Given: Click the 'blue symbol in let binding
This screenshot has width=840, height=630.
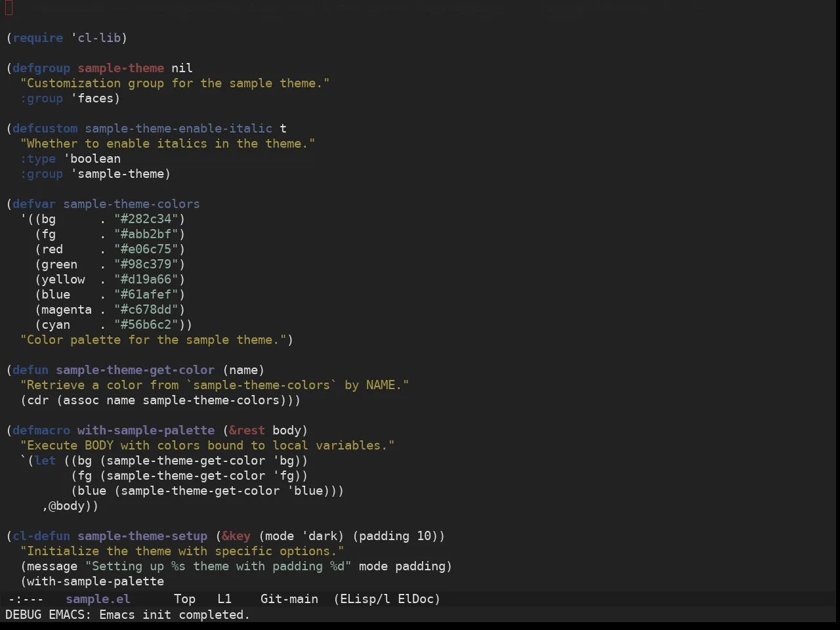Looking at the screenshot, I should point(305,491).
